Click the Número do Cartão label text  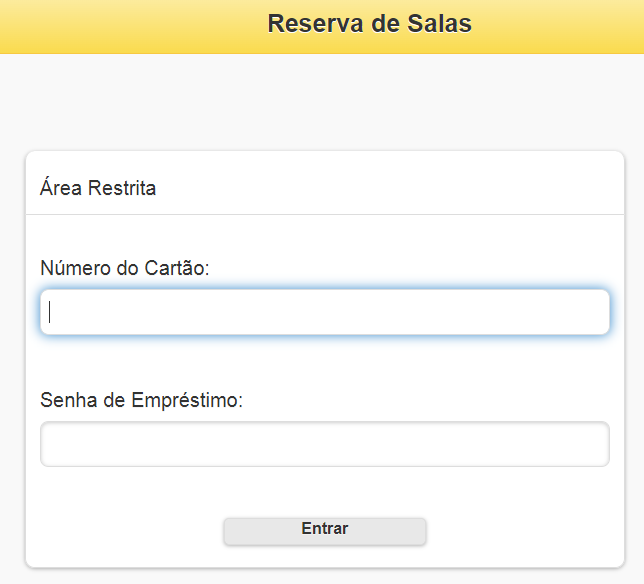125,268
